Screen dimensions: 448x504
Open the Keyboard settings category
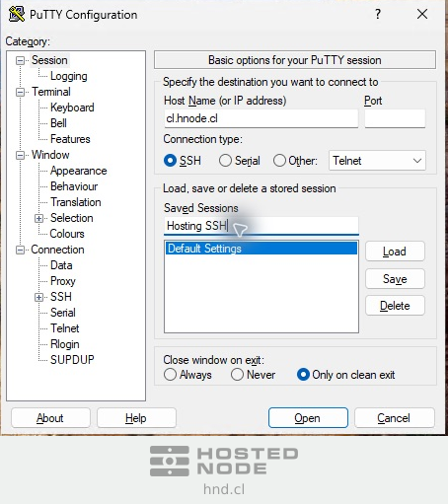[72, 108]
